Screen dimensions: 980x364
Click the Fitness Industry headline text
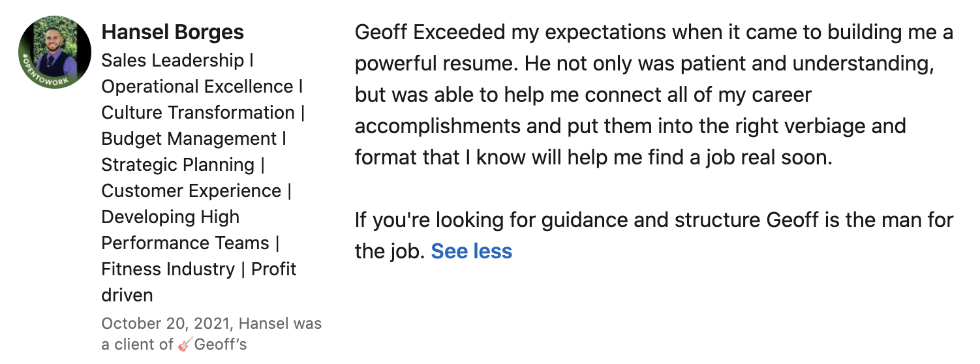(x=168, y=269)
